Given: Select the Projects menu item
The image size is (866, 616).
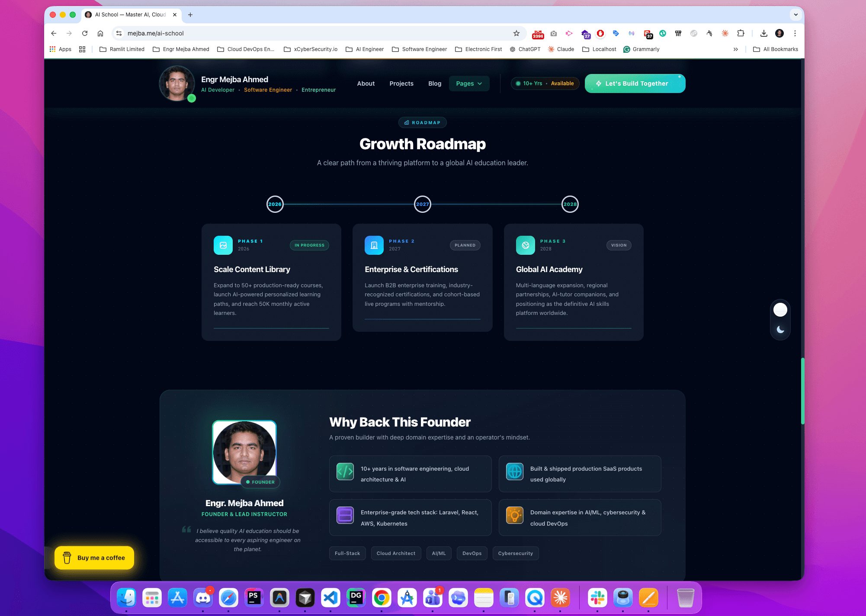Looking at the screenshot, I should [401, 83].
